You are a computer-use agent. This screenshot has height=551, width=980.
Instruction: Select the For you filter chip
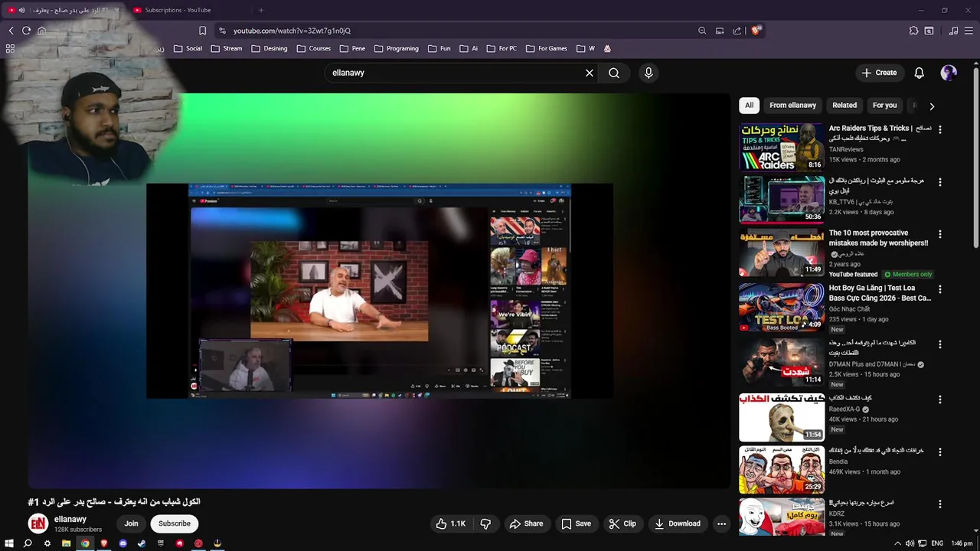[884, 106]
